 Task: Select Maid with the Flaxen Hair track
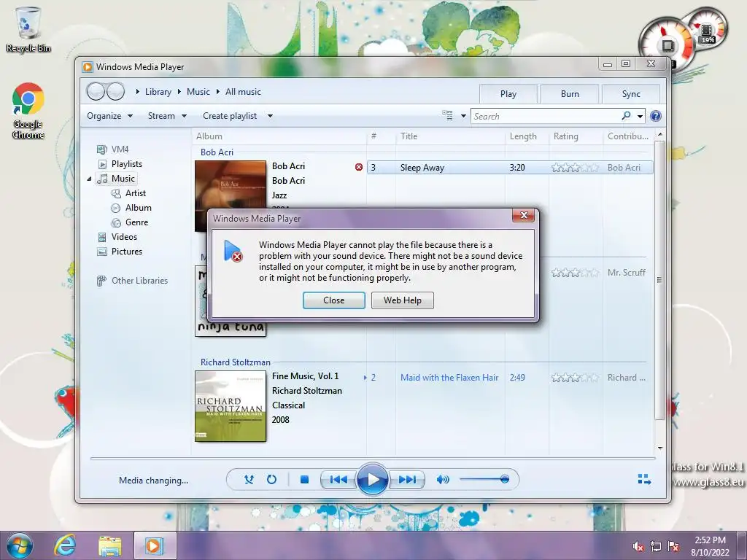pos(449,378)
